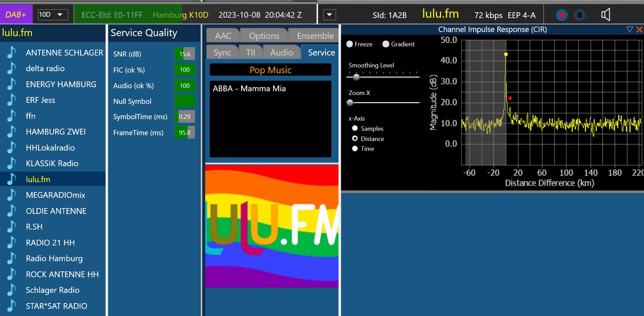Screen dimensions: 644x316
Task: Click the music note icon beside ANTENNE SCHLAGER
Action: pos(12,52)
